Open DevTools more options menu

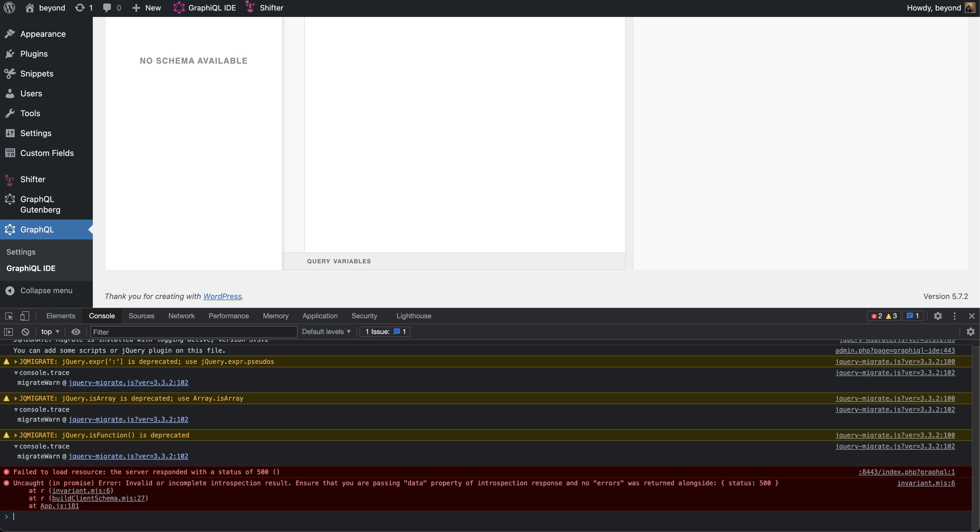[x=955, y=316]
